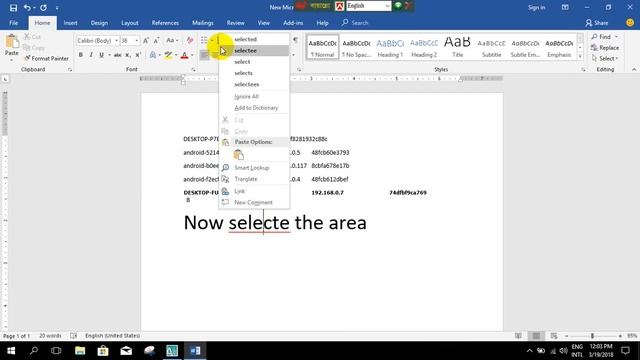Expand the font color dropdown arrow
Image resolution: width=640 pixels, height=360 pixels.
point(192,55)
